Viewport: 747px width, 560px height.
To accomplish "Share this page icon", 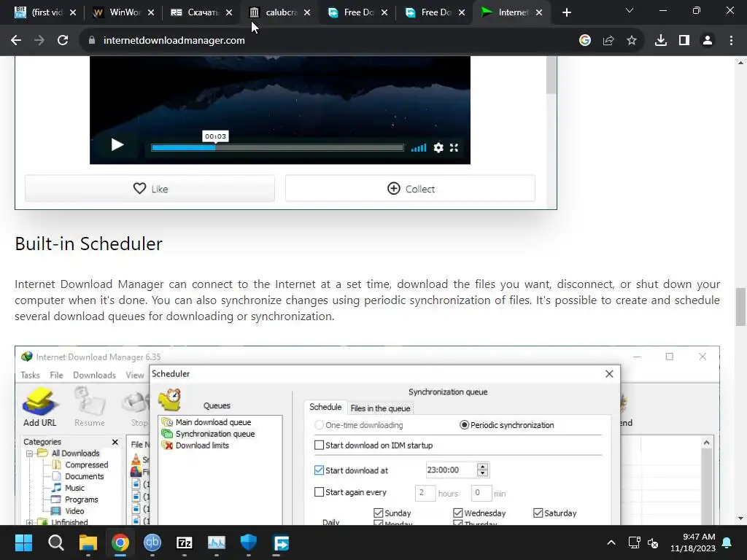I will click(x=608, y=41).
